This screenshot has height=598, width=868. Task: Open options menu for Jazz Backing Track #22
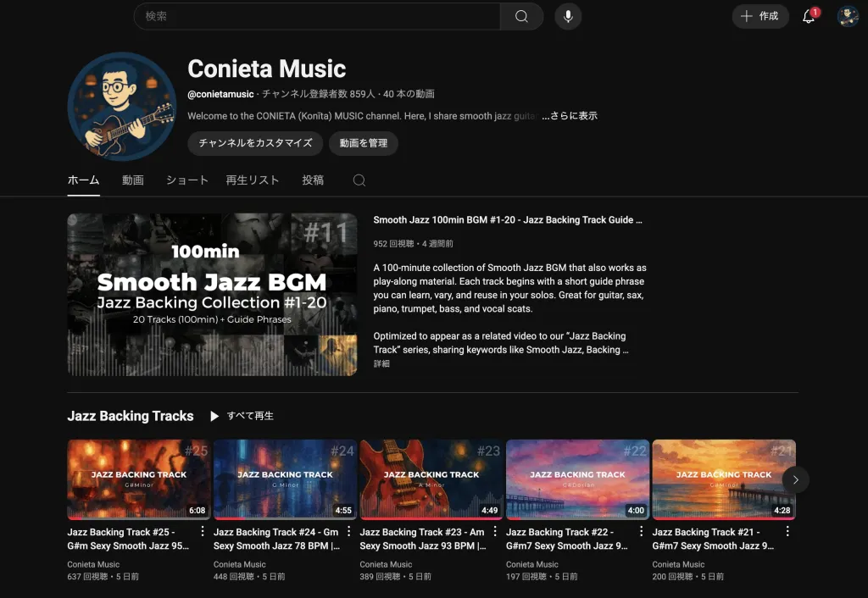(641, 532)
